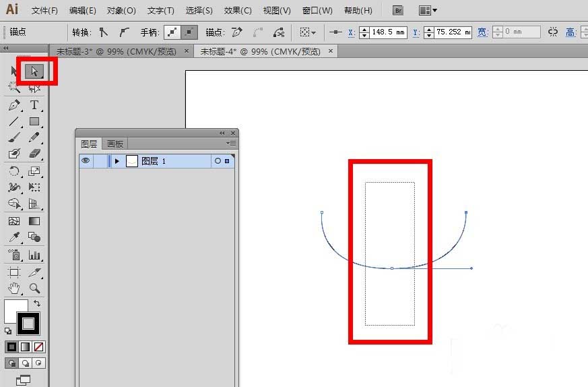
Task: Select the Mesh tool
Action: click(x=14, y=221)
